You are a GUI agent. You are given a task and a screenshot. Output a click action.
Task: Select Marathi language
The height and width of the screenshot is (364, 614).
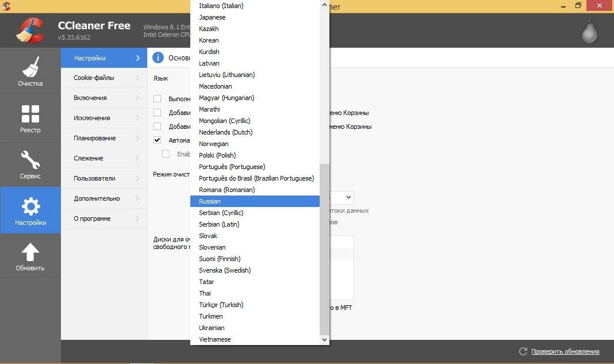[255, 109]
